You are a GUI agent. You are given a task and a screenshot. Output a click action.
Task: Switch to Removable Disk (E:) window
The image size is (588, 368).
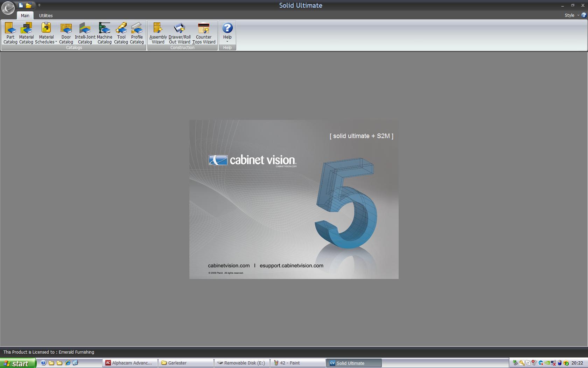click(242, 363)
